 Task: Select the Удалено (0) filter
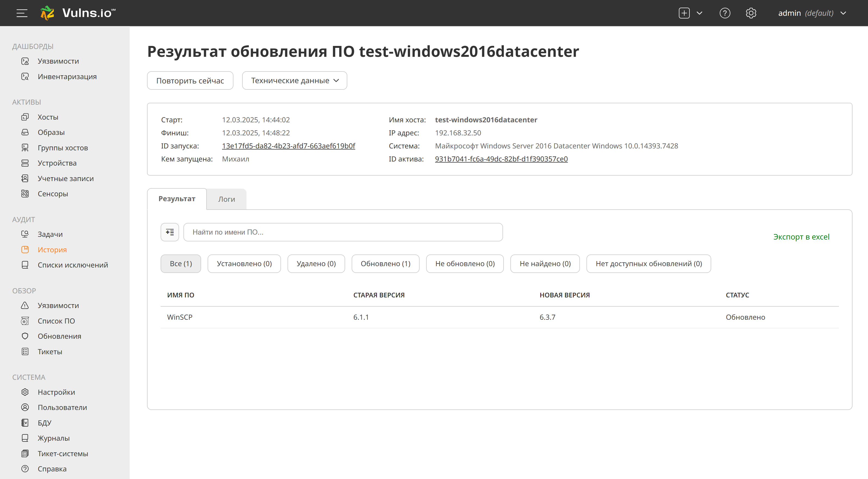coord(316,264)
